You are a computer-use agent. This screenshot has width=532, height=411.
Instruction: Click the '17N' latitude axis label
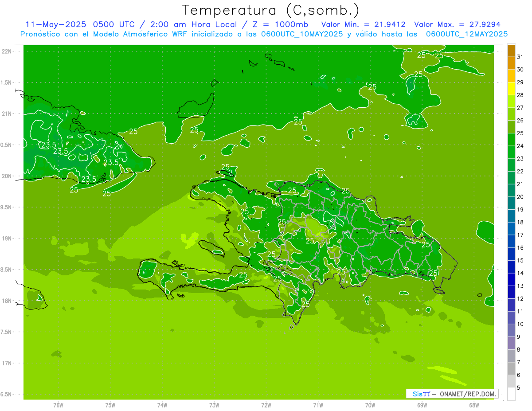click(7, 363)
